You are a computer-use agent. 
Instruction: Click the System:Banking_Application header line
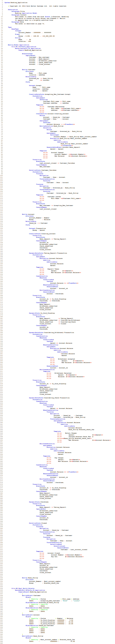coord(16,3)
